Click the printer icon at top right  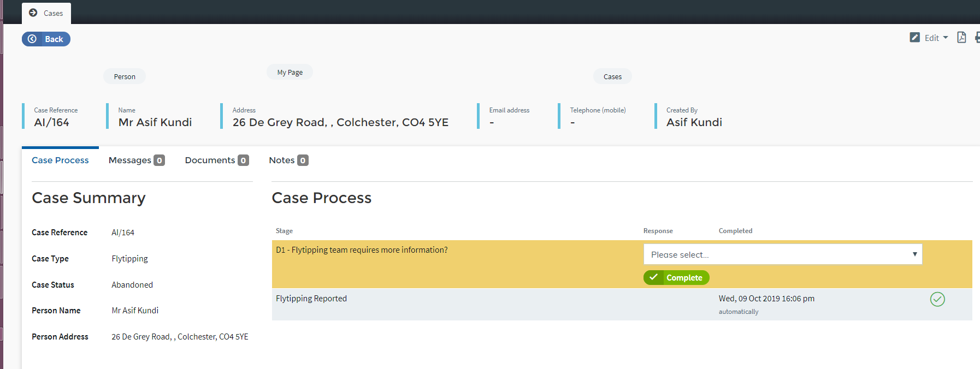(x=977, y=38)
